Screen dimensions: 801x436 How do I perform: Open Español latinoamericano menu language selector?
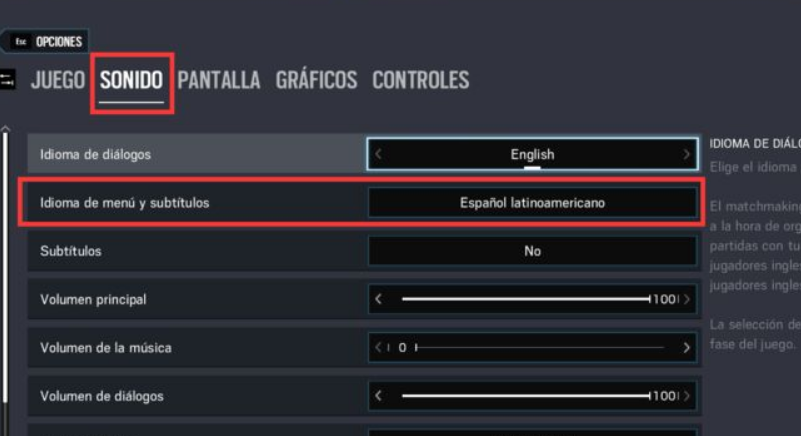tap(532, 203)
